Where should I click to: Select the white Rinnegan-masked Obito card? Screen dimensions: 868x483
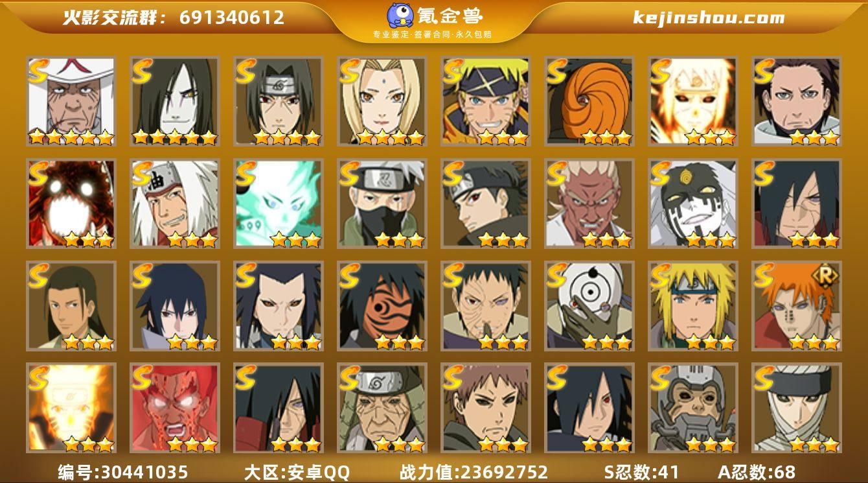coord(589,305)
